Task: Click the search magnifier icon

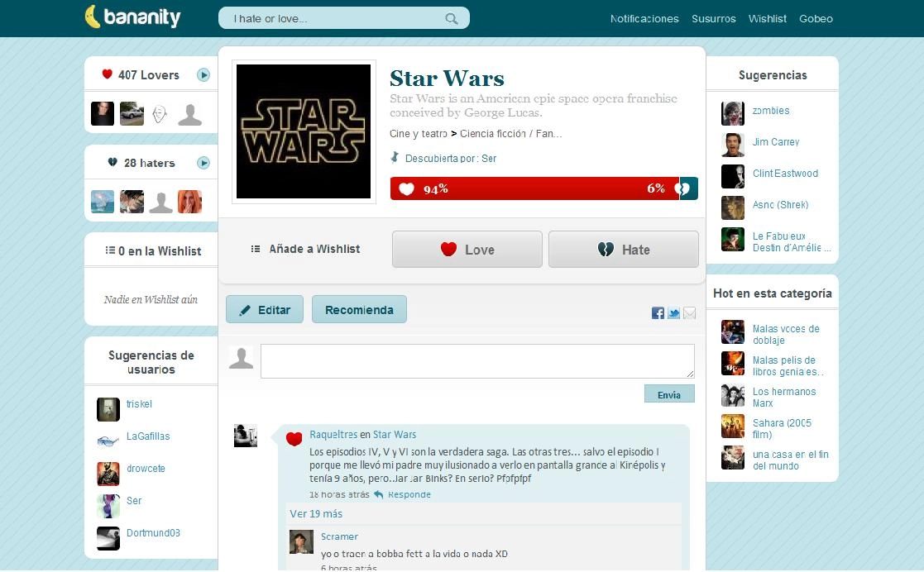Action: 452,19
